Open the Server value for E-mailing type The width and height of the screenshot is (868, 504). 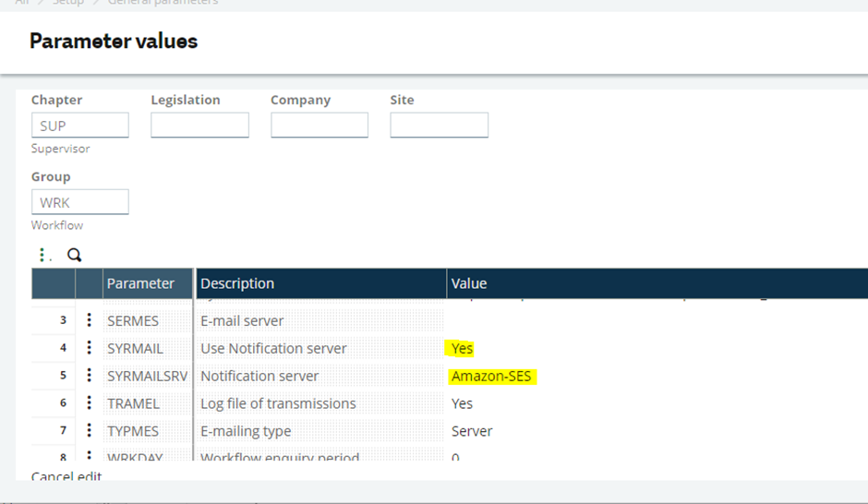472,431
